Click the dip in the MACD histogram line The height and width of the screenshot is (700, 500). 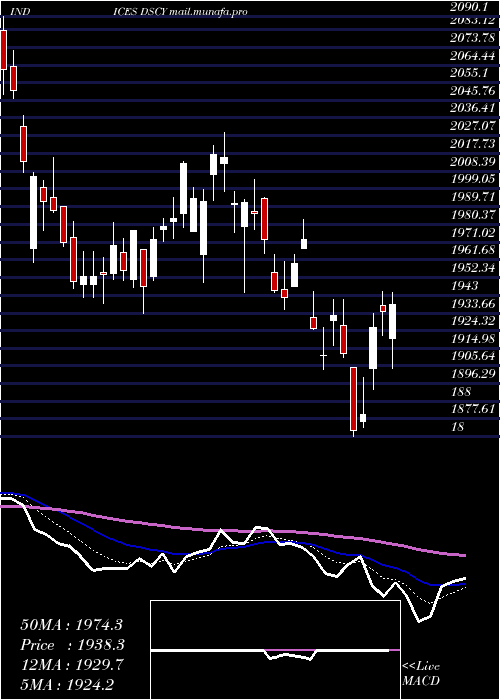coord(291,655)
